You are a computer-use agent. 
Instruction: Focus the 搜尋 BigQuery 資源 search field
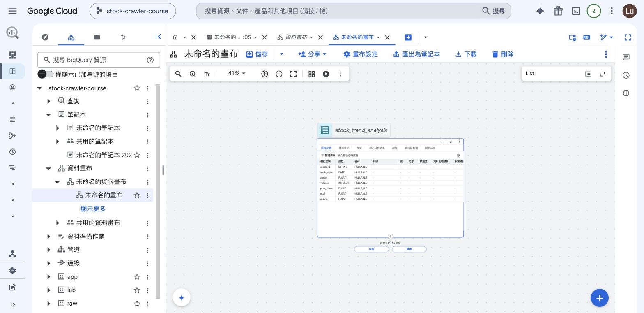pos(99,60)
